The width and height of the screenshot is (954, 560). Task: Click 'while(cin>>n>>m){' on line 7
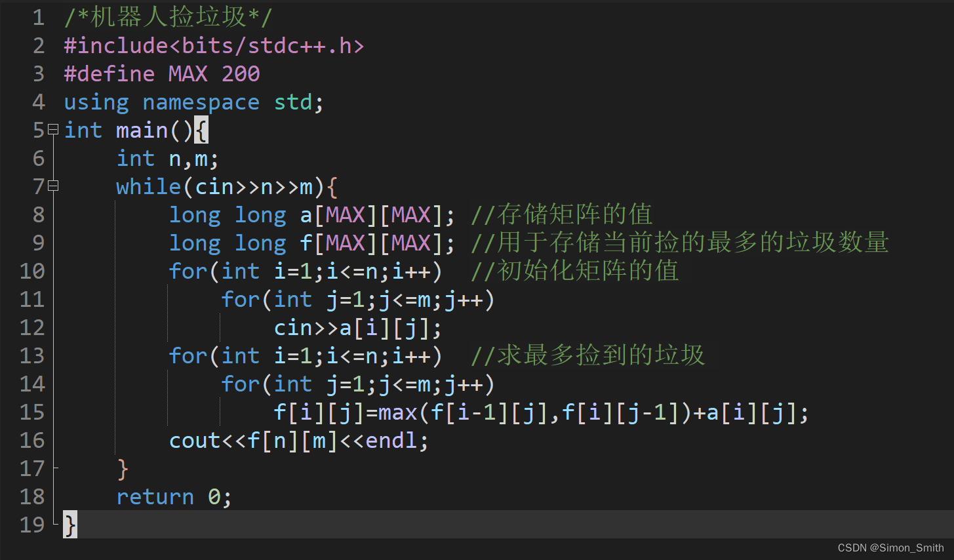tap(228, 187)
